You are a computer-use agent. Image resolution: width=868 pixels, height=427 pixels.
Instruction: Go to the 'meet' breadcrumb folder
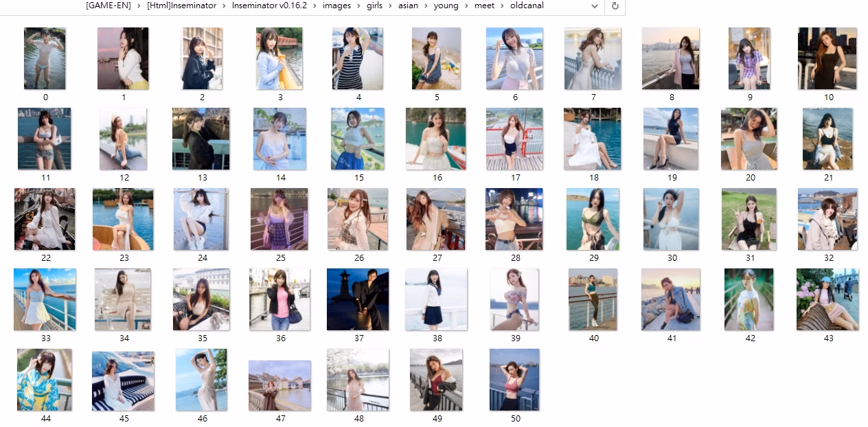tap(483, 5)
